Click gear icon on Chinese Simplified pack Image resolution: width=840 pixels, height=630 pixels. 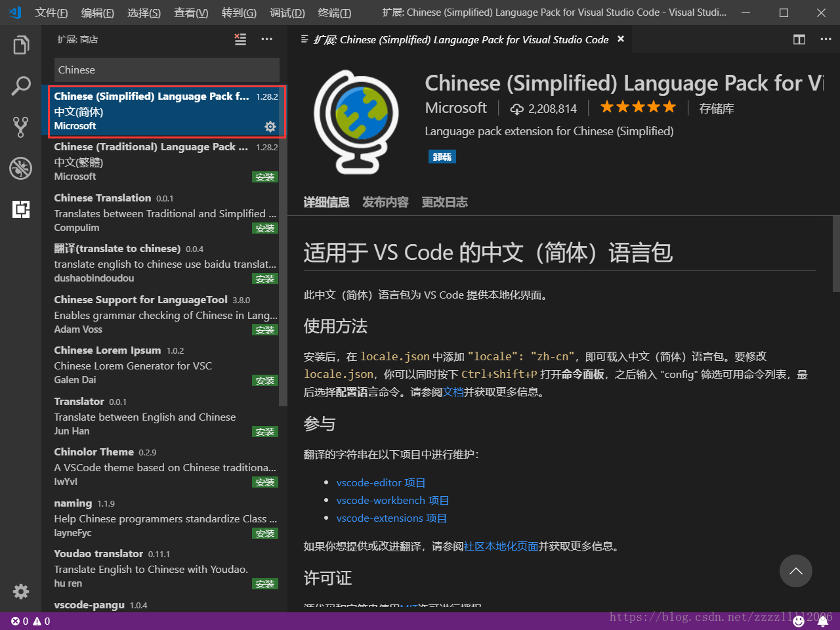pos(270,127)
